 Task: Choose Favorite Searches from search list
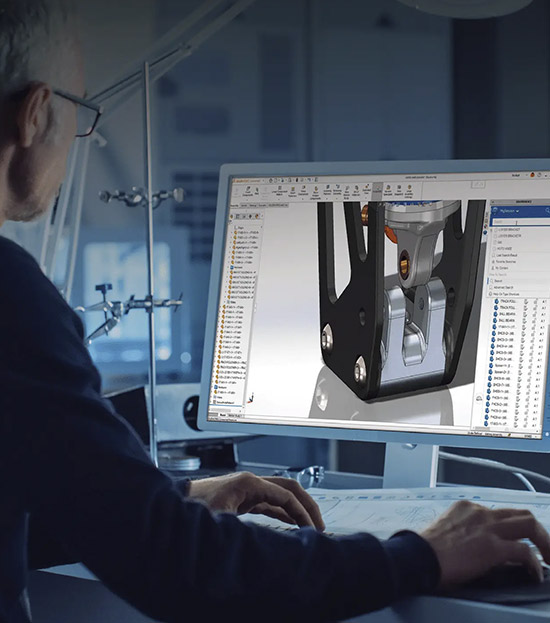pyautogui.click(x=505, y=262)
